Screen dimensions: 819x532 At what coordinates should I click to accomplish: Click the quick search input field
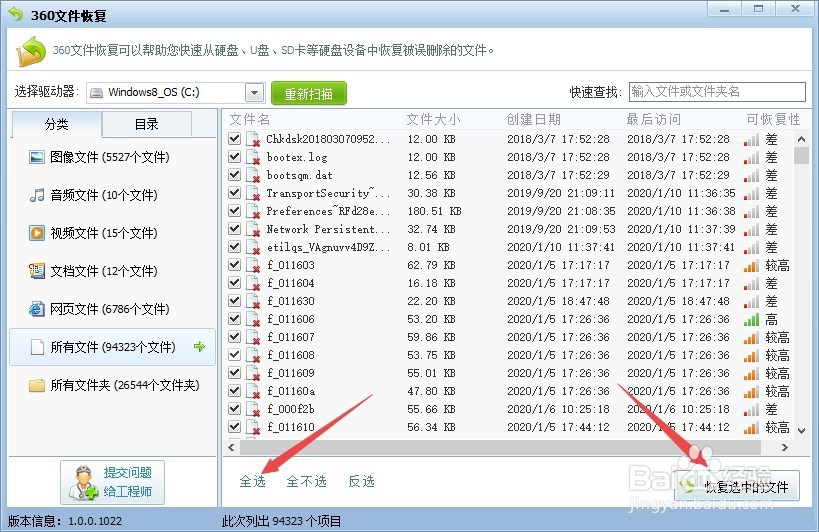[x=717, y=92]
